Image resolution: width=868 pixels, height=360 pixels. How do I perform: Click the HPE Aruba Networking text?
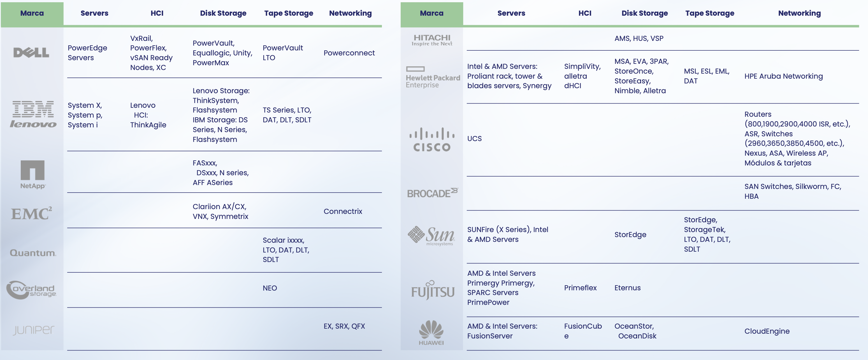pos(783,76)
